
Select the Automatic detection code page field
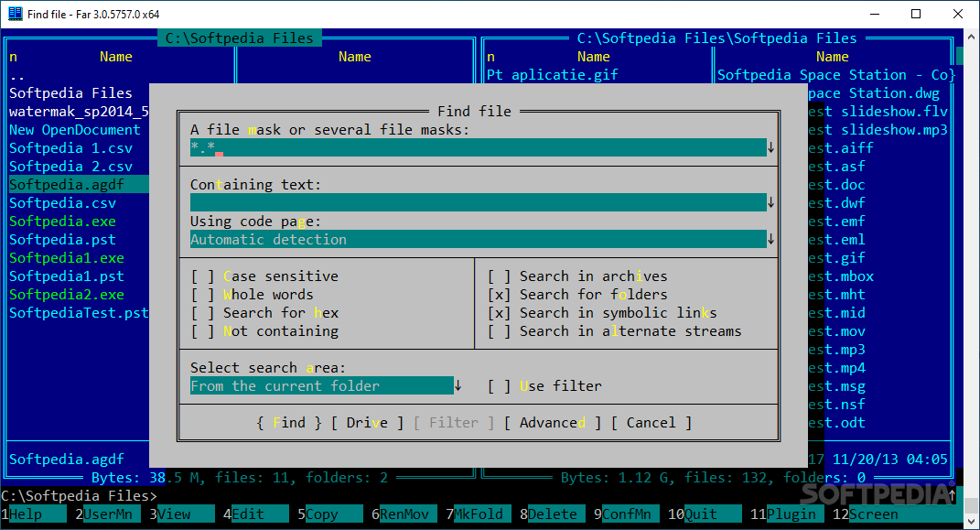[x=479, y=240]
